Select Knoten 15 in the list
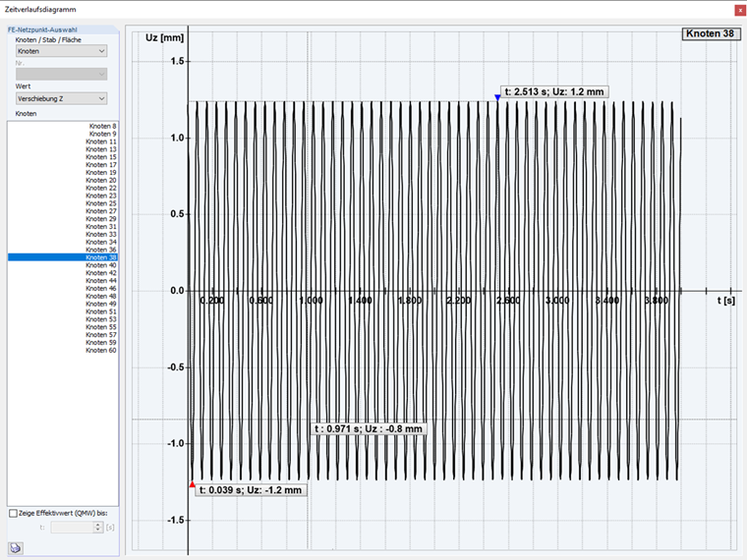747x560 pixels. pos(62,156)
